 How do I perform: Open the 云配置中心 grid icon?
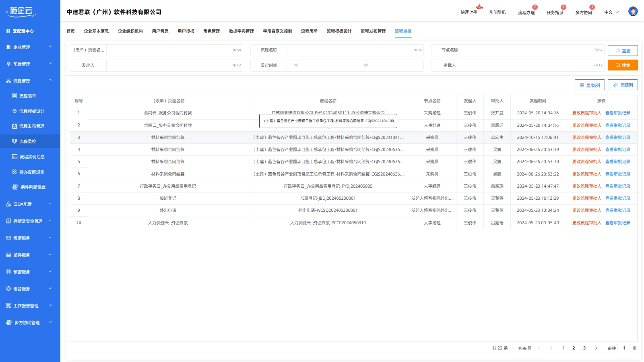click(8, 31)
